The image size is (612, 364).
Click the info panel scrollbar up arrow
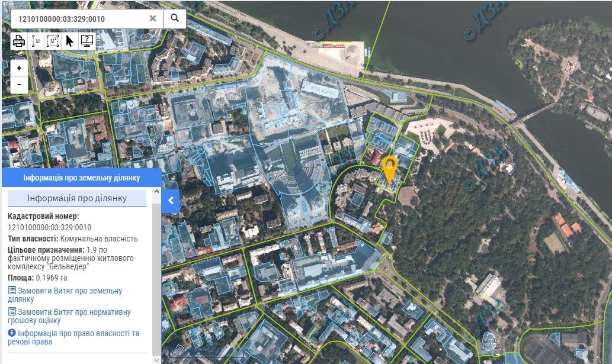[x=157, y=192]
